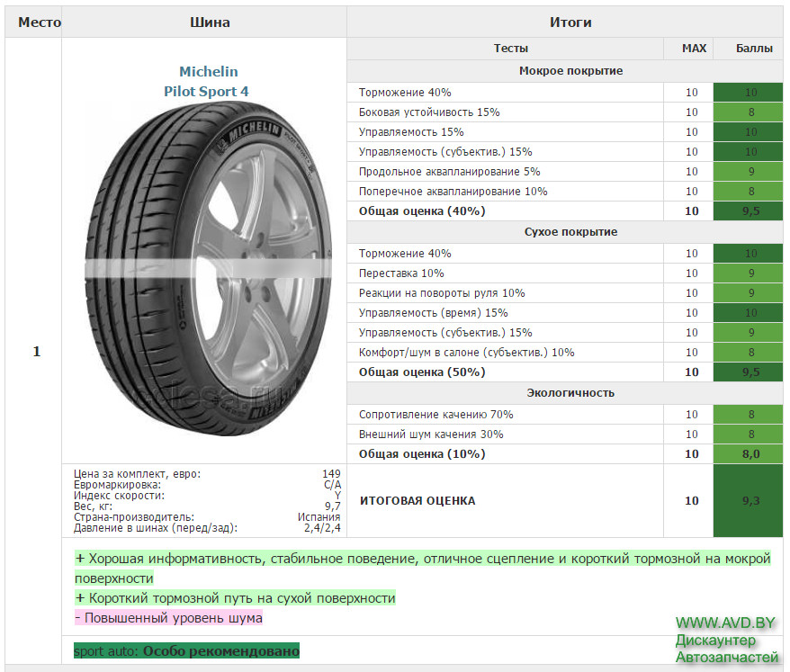Click the 'Вес, кг:' label
The image size is (790, 672).
tap(94, 506)
